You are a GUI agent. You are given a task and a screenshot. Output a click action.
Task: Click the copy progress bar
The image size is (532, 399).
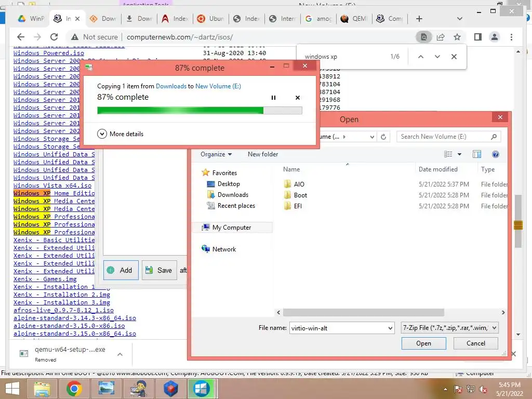point(199,110)
